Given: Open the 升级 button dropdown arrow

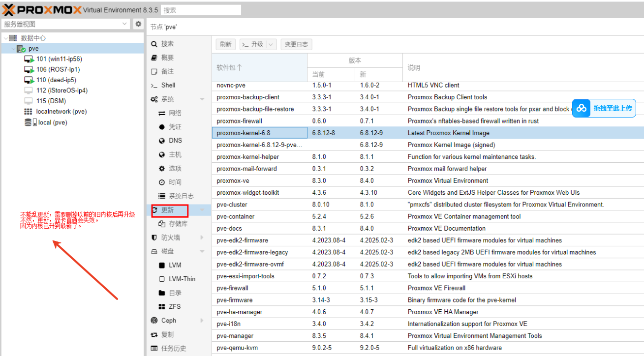Looking at the screenshot, I should point(271,44).
